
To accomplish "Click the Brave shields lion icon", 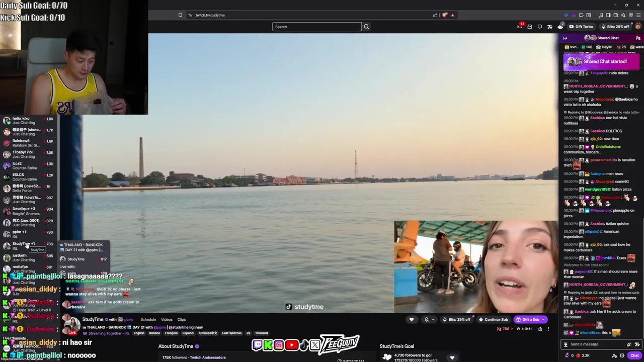I will point(444,15).
